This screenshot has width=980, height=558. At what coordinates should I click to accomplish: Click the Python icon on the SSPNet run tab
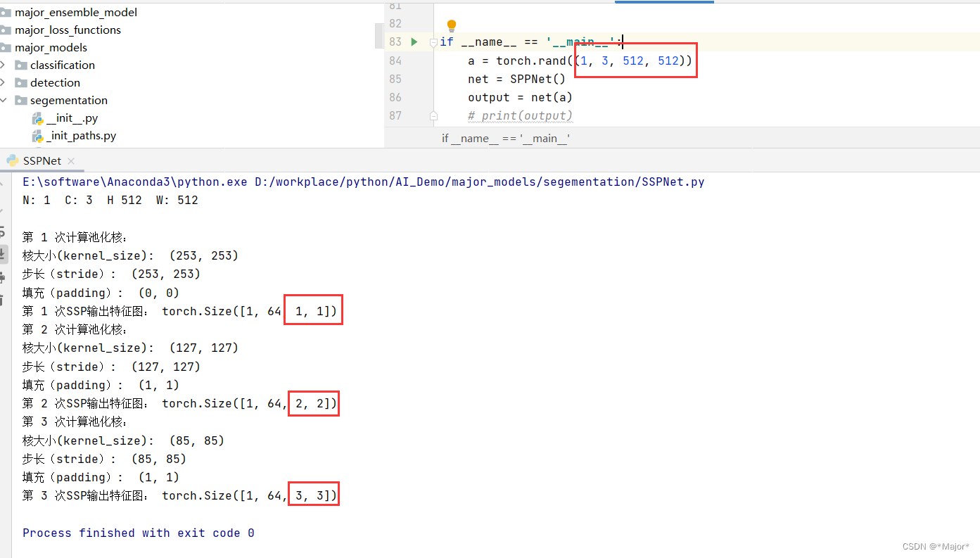pyautogui.click(x=13, y=161)
